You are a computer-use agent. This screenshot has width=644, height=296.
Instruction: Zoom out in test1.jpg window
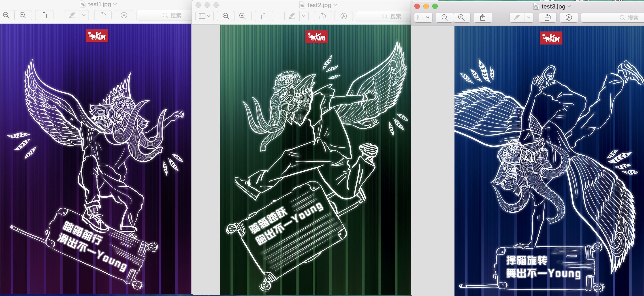click(x=6, y=15)
